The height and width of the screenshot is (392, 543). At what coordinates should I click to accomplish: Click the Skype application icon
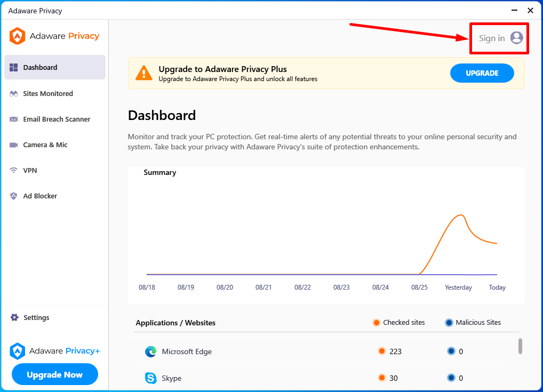(150, 378)
